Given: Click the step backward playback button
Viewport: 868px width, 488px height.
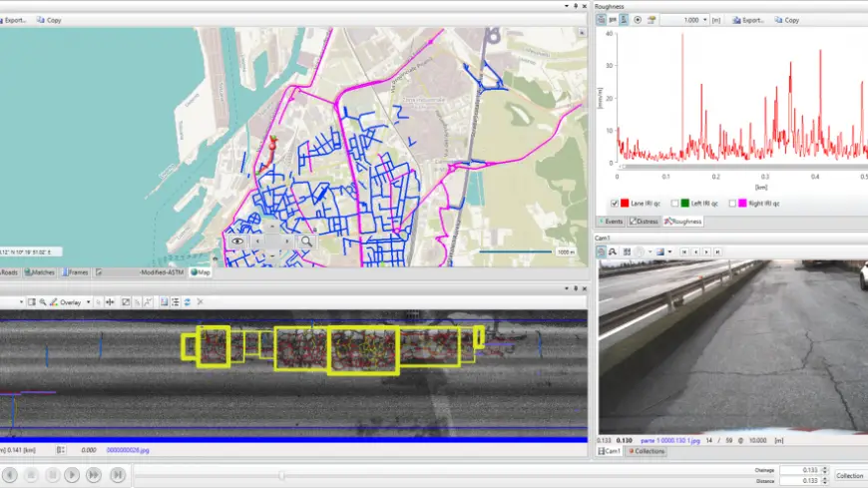Looking at the screenshot, I should click(10, 475).
